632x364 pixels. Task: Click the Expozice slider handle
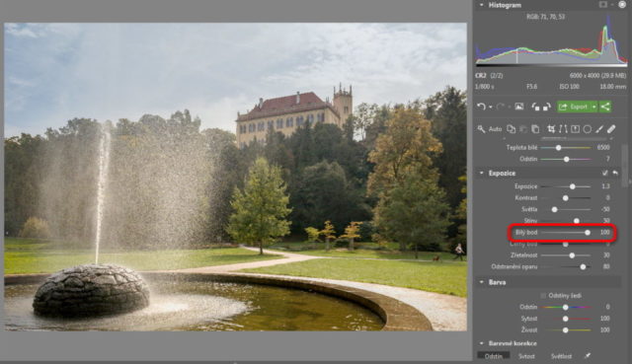click(x=573, y=186)
